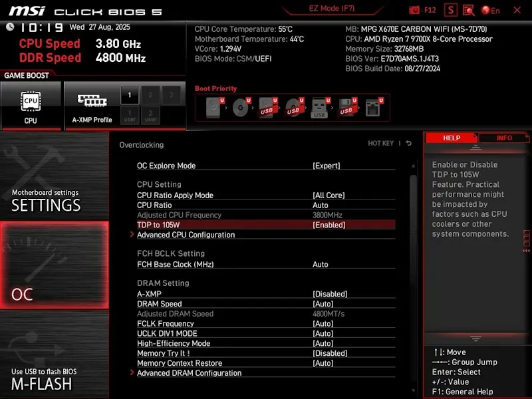This screenshot has height=399, width=532.
Task: Switch to the INFO tab
Action: point(504,138)
